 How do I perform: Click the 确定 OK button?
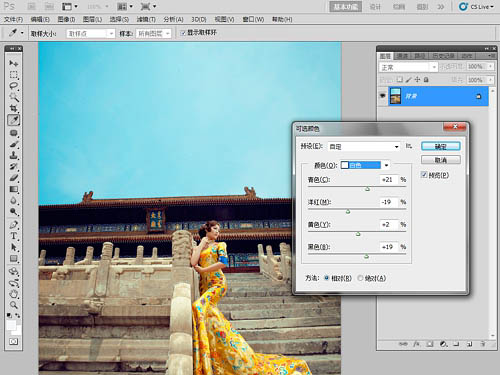coord(441,146)
